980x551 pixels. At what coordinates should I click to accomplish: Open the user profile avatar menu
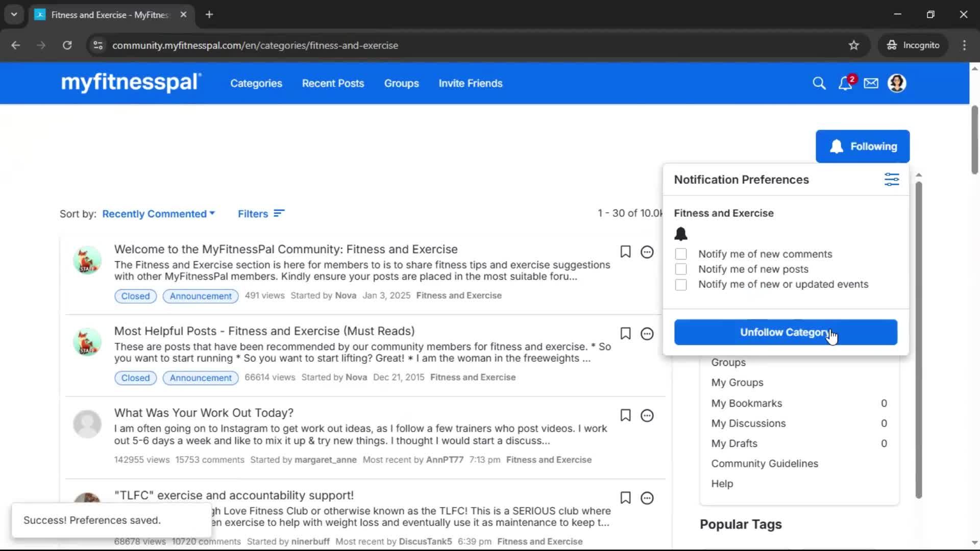pos(897,83)
